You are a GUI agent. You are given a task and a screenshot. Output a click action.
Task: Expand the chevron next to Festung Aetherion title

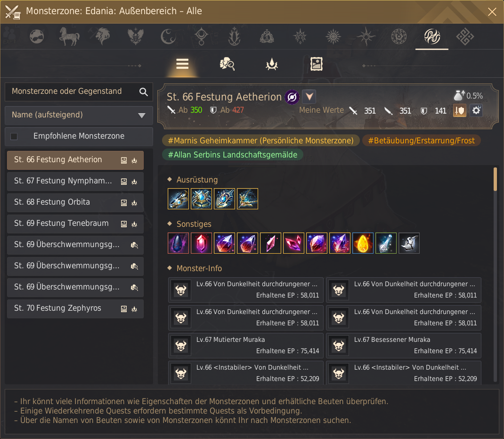point(309,97)
